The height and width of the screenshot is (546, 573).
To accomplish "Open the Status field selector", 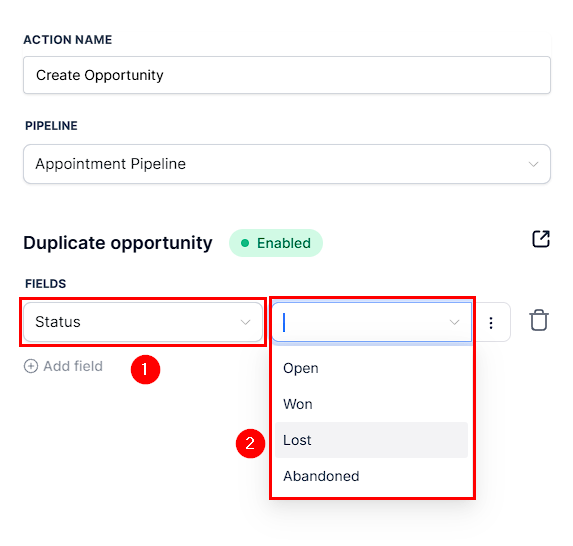I will click(x=143, y=322).
